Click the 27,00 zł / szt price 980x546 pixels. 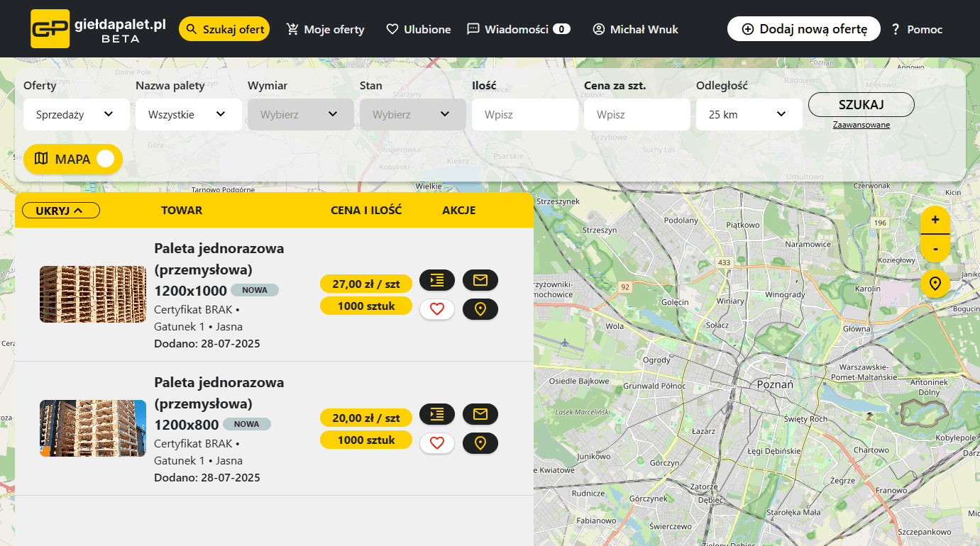click(366, 284)
